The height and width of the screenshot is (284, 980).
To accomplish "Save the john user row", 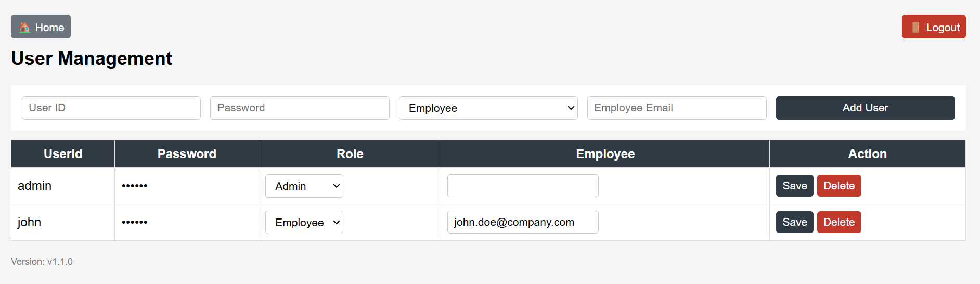I will (794, 223).
